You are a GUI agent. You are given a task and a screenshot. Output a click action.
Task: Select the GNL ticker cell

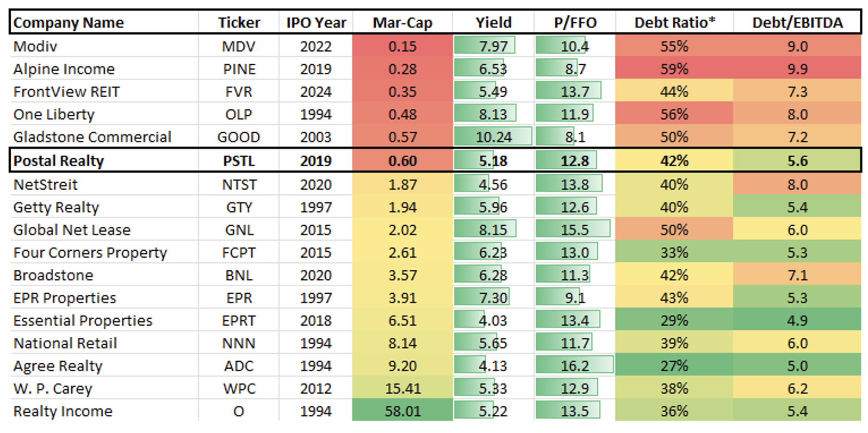(x=239, y=230)
